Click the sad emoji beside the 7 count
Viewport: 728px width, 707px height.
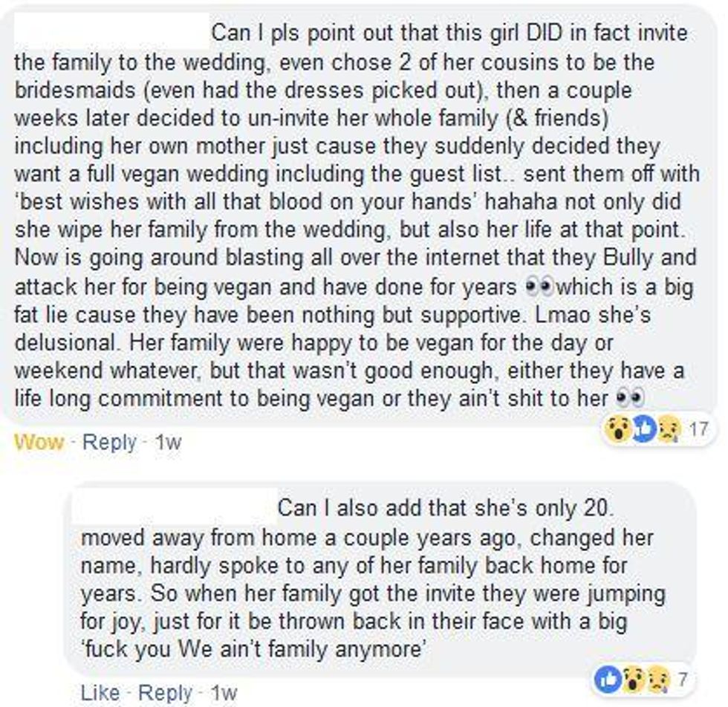[x=657, y=680]
